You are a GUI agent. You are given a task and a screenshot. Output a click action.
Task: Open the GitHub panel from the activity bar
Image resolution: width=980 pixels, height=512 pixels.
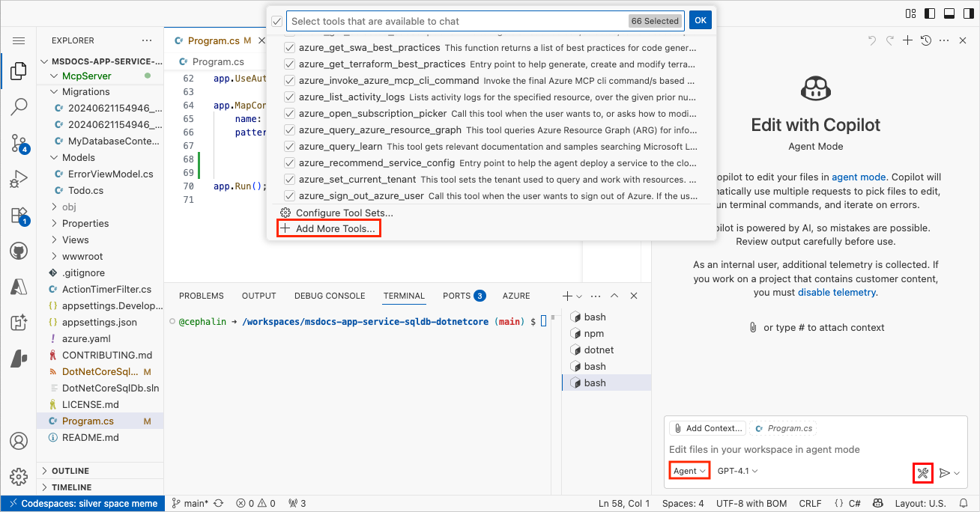(x=19, y=251)
